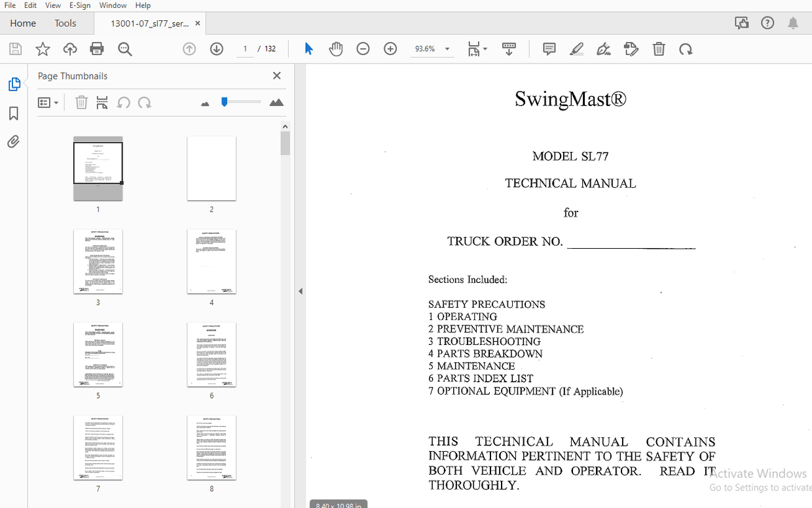
Task: Open the Add Comment tool
Action: tap(549, 48)
